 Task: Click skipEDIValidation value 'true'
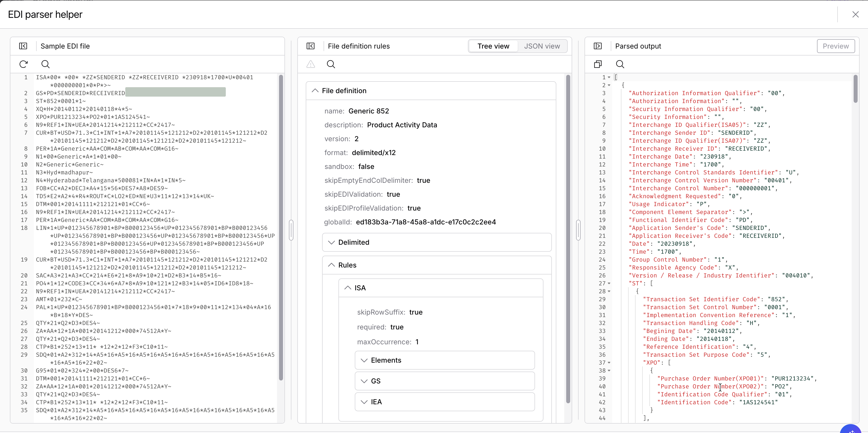point(393,194)
